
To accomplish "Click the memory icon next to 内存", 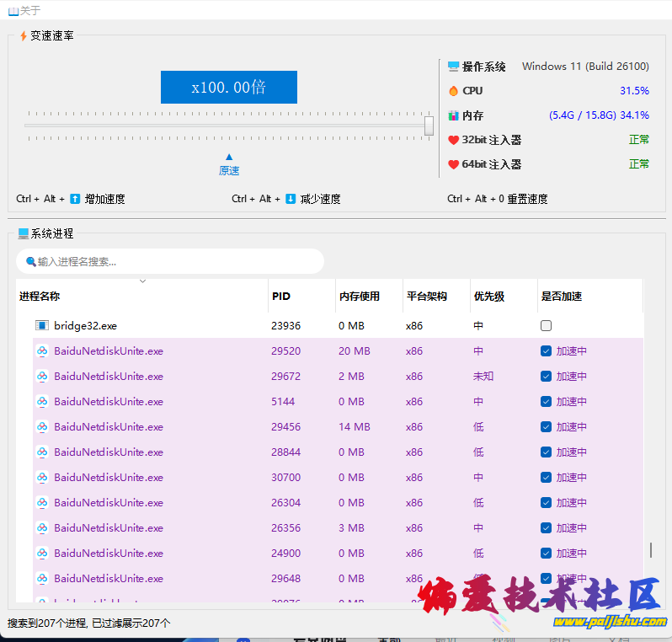I will (x=454, y=115).
